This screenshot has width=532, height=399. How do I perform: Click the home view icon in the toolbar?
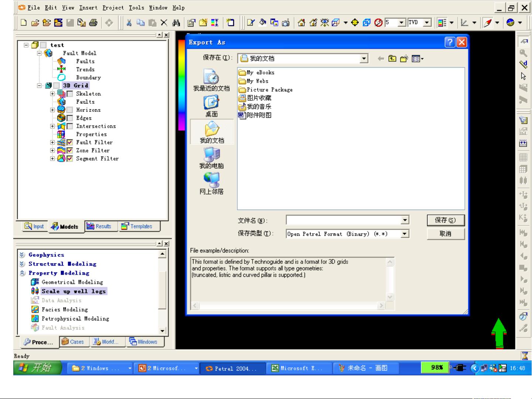pyautogui.click(x=301, y=23)
